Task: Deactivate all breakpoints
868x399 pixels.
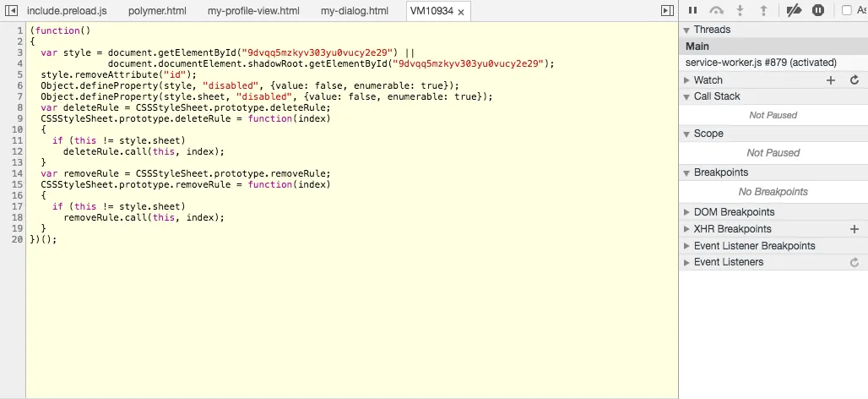Action: (x=794, y=10)
